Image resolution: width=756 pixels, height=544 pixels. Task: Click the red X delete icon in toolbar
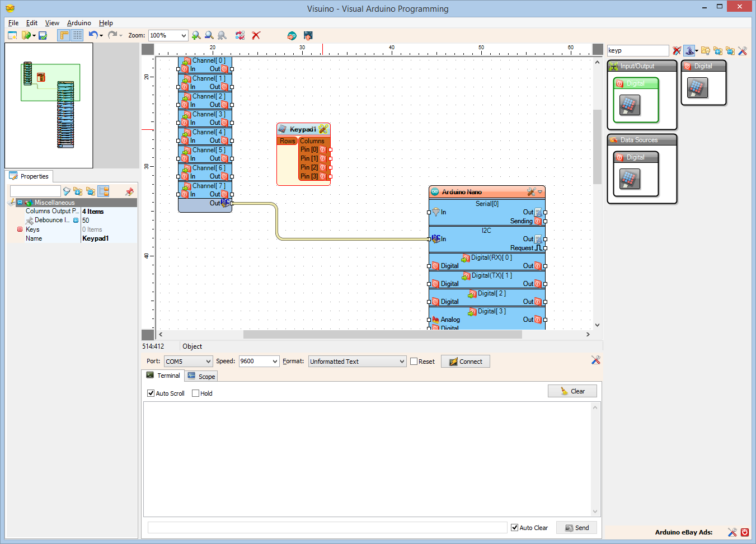coord(256,35)
